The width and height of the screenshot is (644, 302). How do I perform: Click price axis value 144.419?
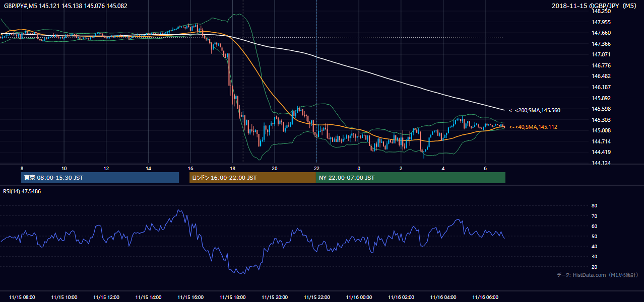point(601,152)
